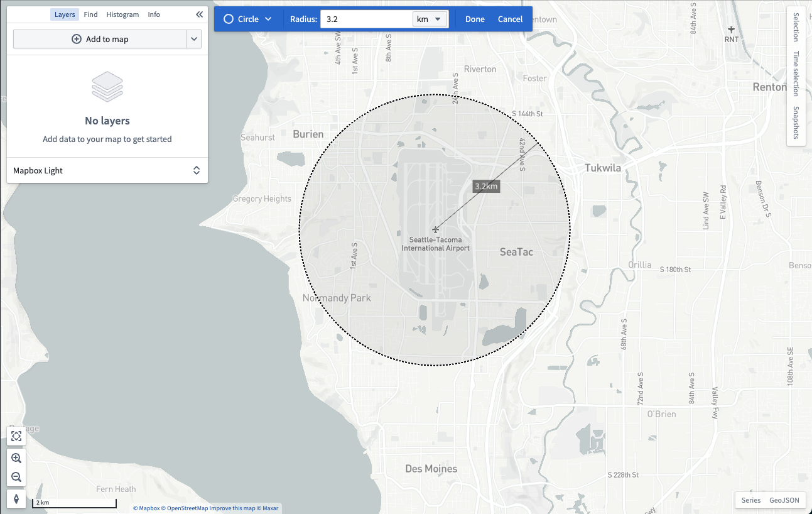Collapse the left panel with double chevron

(199, 14)
